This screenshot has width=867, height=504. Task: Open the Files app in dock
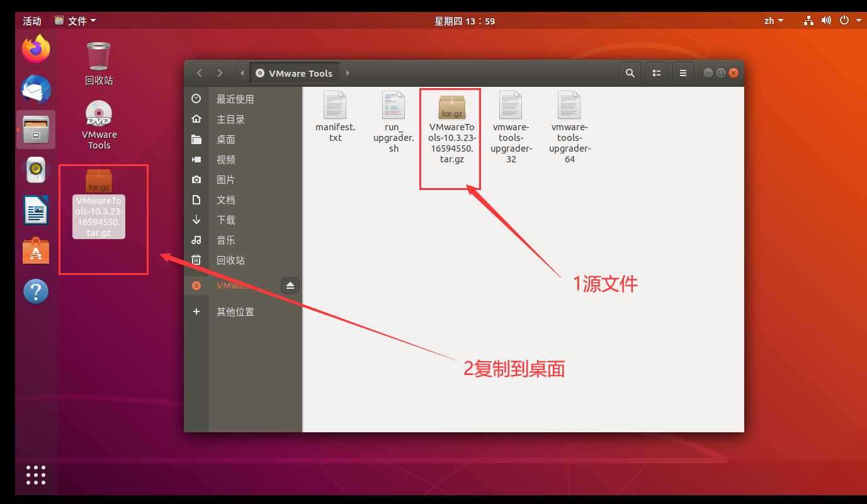36,130
